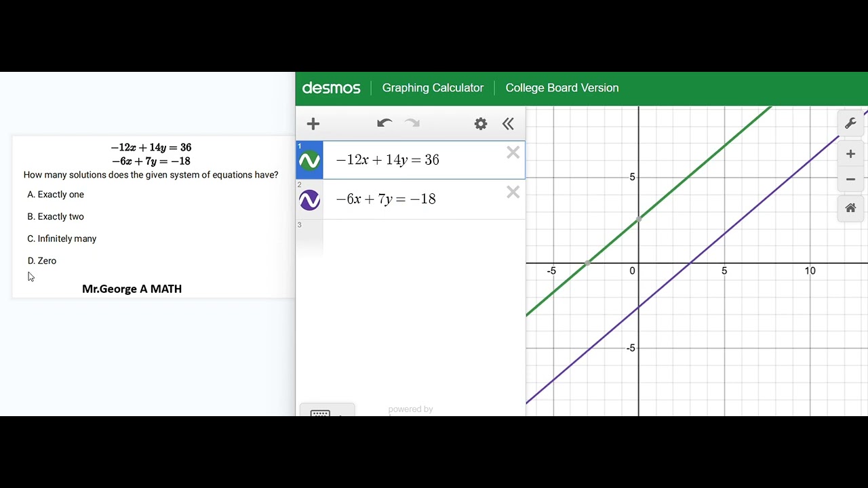Toggle visibility of green line expression 1

(x=309, y=161)
